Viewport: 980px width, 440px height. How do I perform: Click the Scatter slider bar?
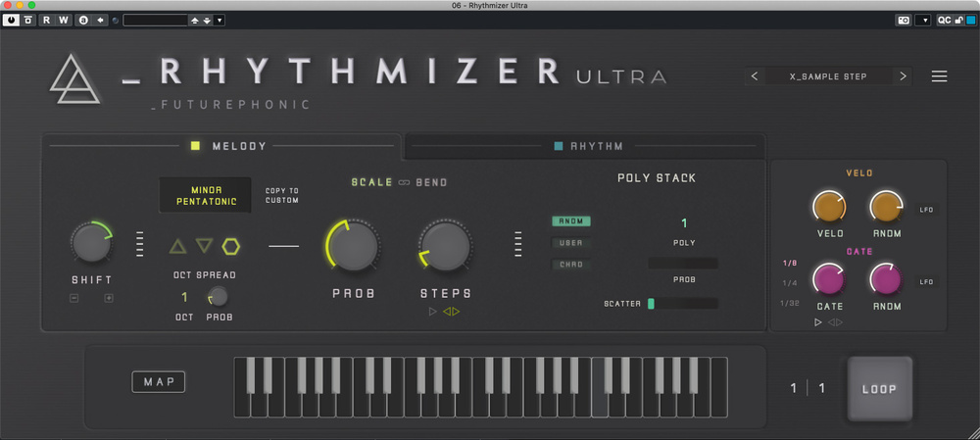[x=682, y=304]
